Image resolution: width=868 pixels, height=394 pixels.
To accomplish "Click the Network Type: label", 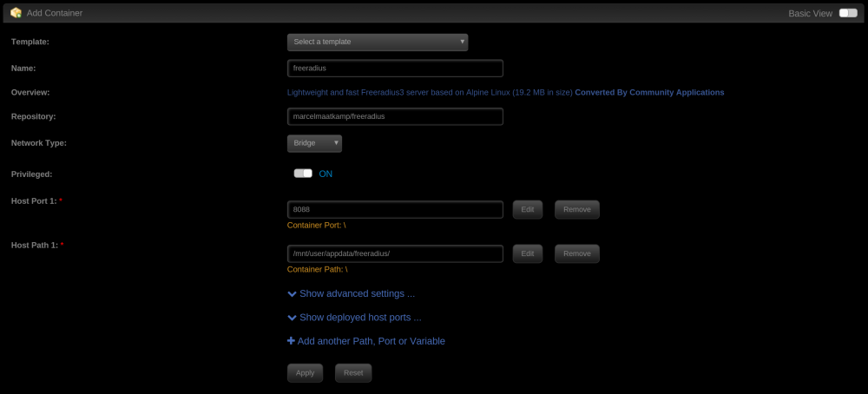I will pyautogui.click(x=39, y=143).
